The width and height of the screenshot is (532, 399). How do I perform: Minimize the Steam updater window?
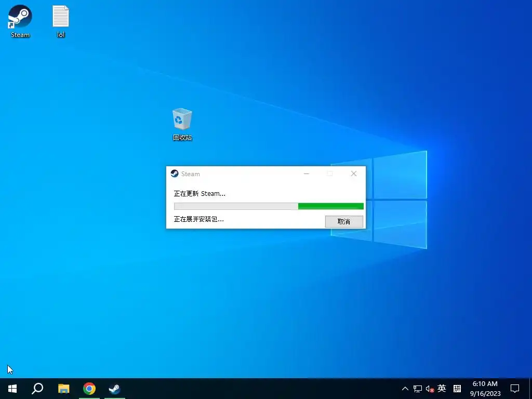coord(307,174)
